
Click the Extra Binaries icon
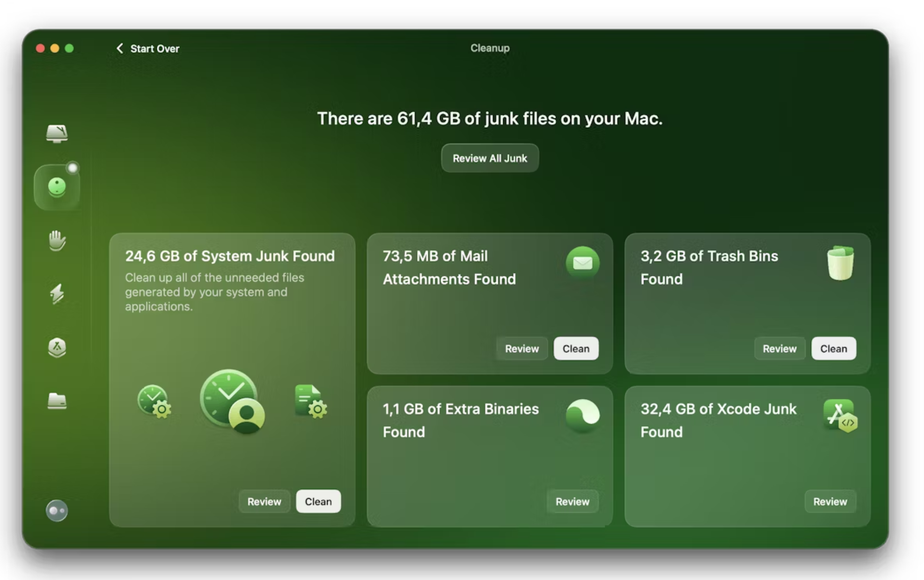tap(582, 415)
